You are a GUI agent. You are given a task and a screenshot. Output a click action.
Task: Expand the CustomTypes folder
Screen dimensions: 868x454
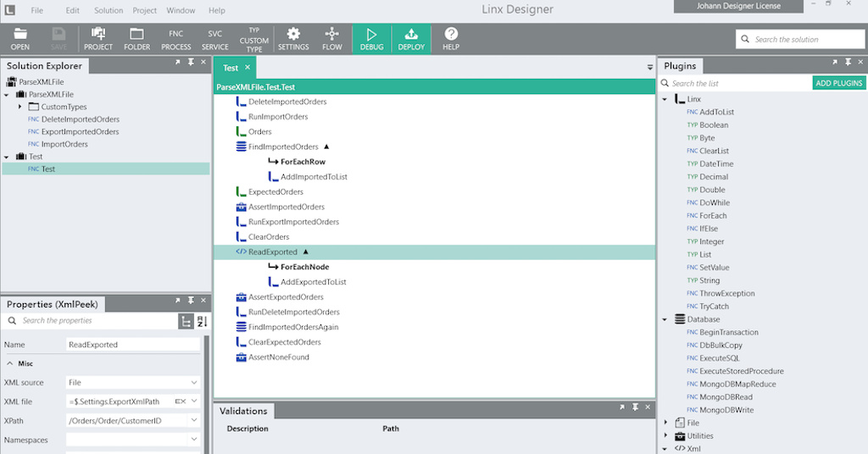click(x=20, y=107)
